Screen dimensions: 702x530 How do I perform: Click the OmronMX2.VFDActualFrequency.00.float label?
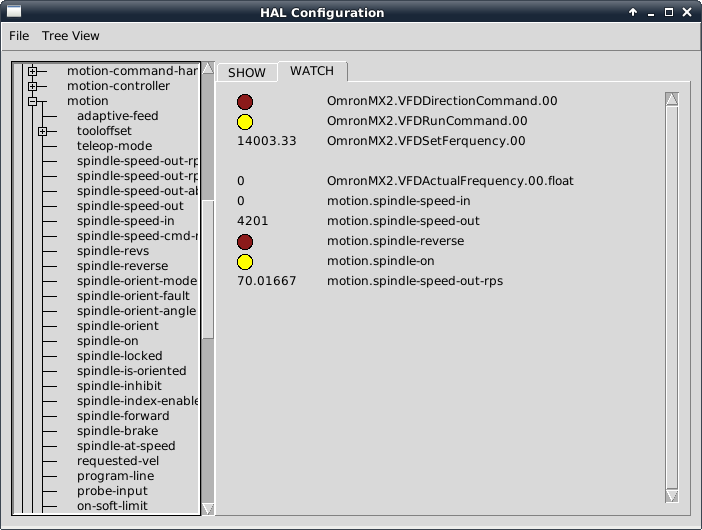click(450, 181)
